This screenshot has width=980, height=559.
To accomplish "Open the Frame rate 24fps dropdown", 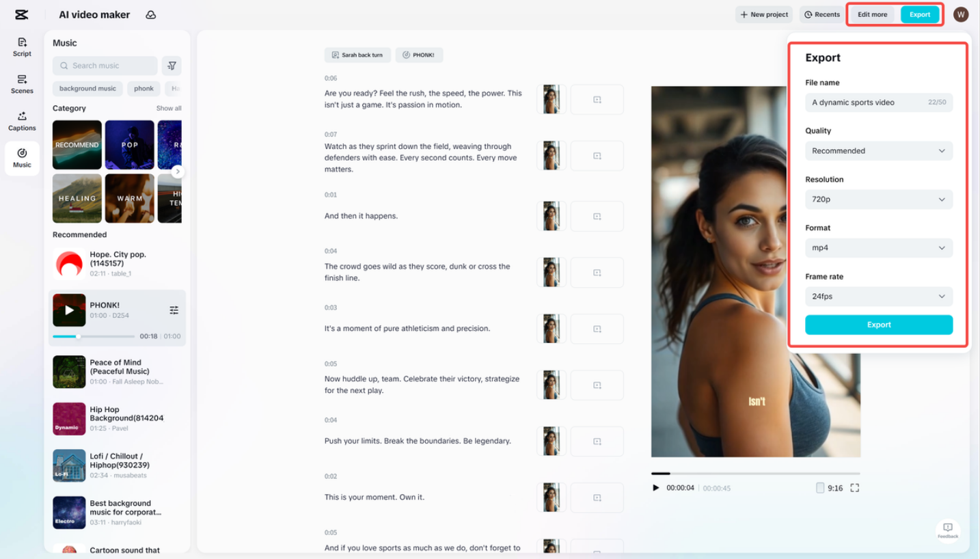I will pos(879,297).
